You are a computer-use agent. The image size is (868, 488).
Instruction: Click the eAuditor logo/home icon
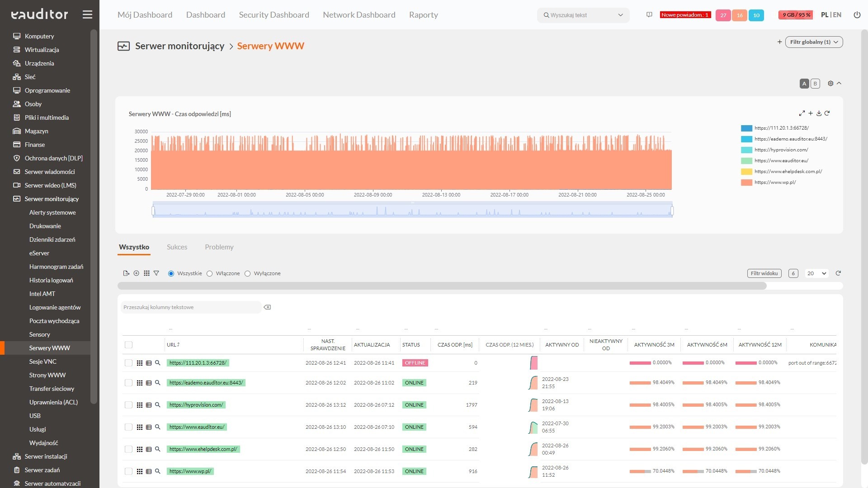tap(39, 14)
